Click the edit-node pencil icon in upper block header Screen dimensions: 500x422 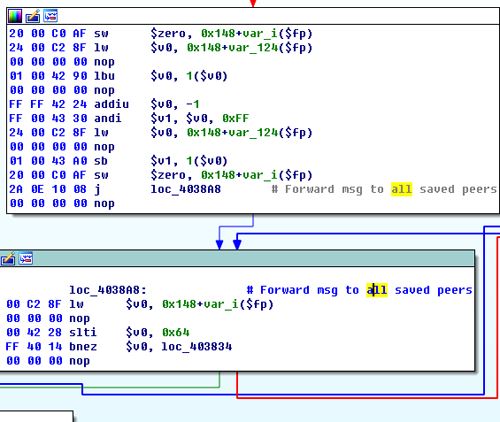point(33,16)
